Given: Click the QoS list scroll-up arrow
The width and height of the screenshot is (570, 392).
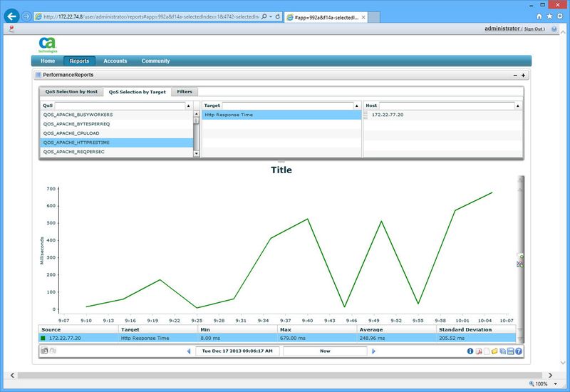Looking at the screenshot, I should pyautogui.click(x=197, y=114).
